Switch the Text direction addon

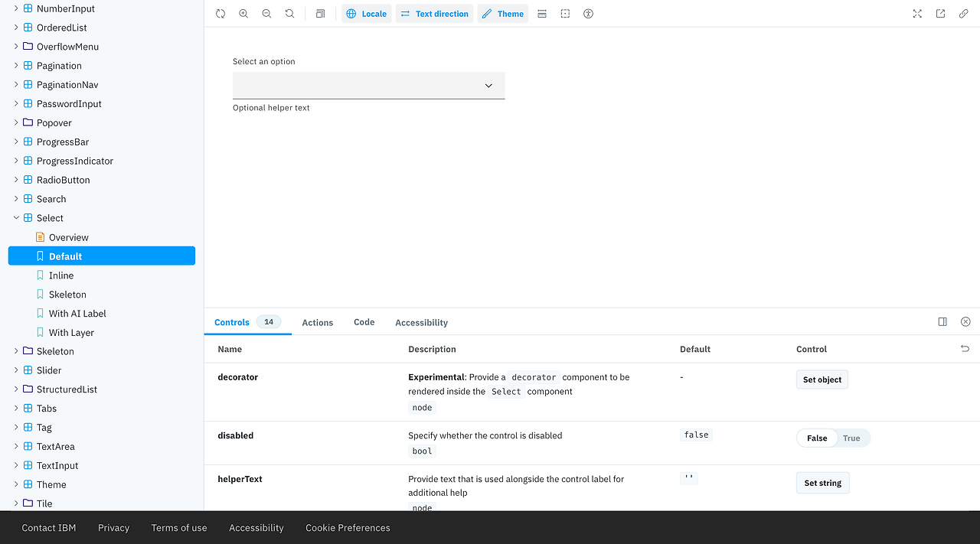(x=434, y=13)
